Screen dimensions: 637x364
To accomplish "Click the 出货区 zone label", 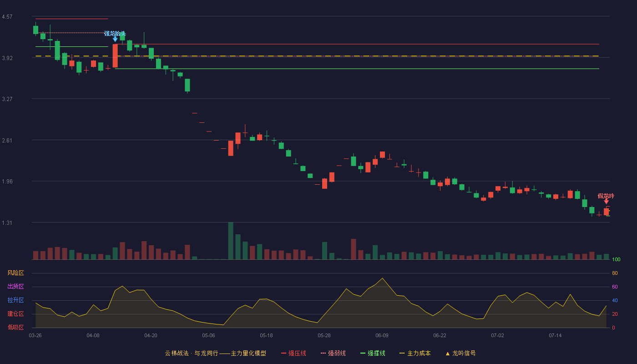I will [x=16, y=287].
